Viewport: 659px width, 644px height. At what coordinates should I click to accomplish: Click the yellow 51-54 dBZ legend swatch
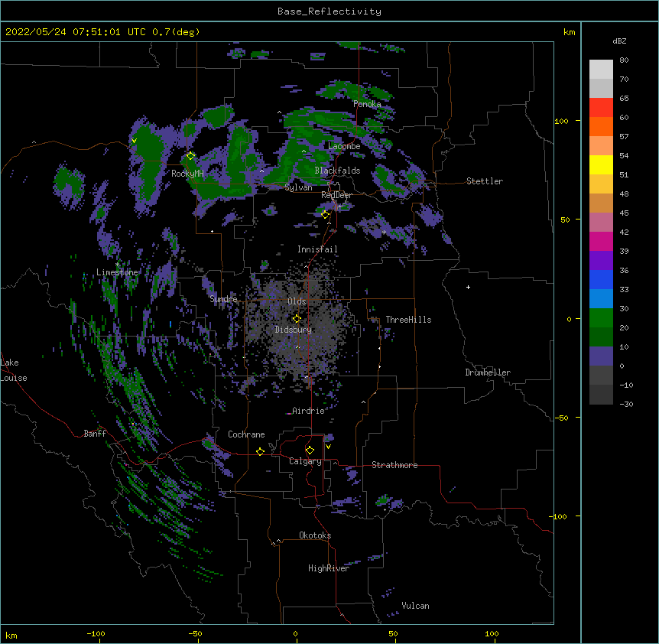[601, 164]
